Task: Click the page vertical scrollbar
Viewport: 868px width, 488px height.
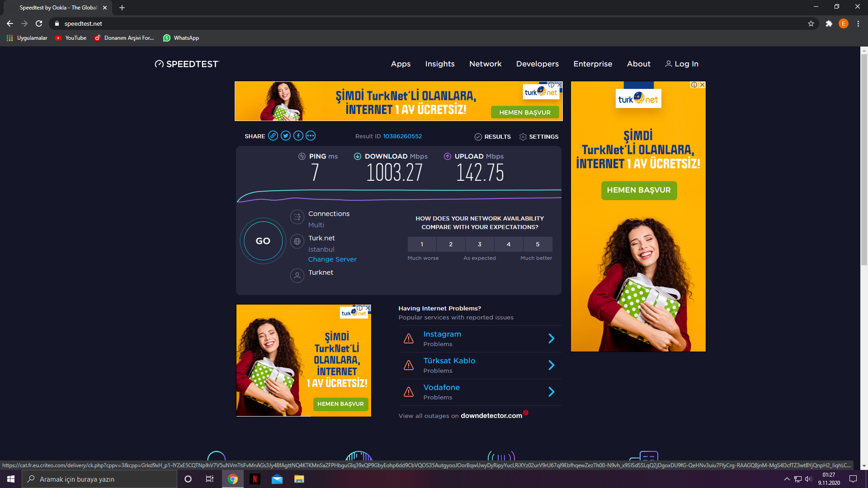Action: 864,158
